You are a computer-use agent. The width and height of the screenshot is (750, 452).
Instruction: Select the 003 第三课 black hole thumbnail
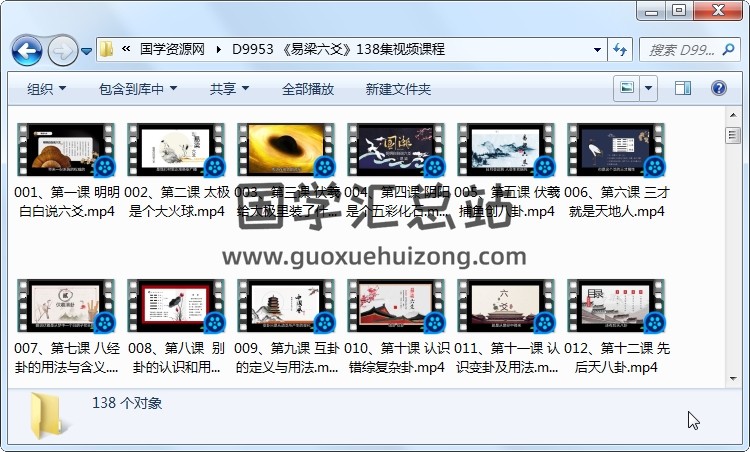coord(287,150)
